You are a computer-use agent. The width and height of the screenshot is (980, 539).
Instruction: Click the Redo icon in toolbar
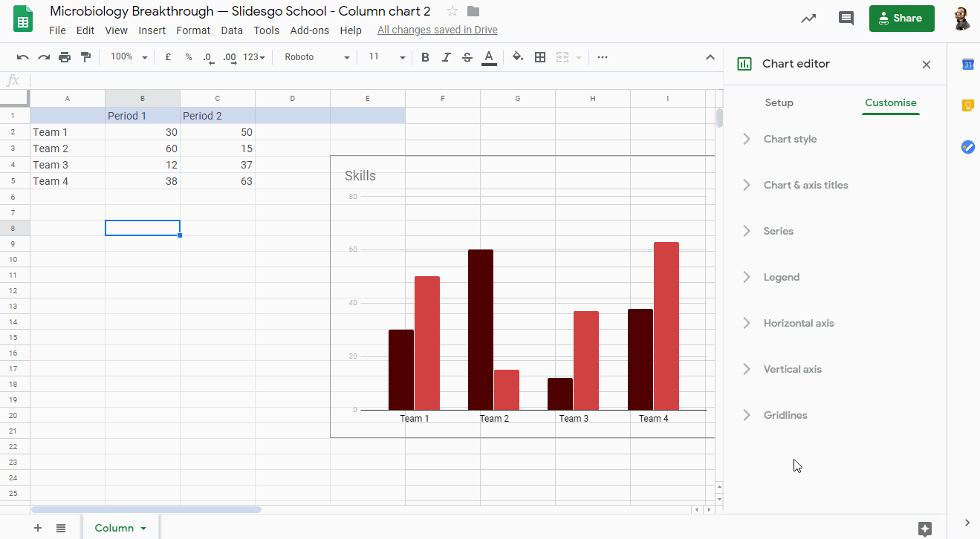[44, 57]
